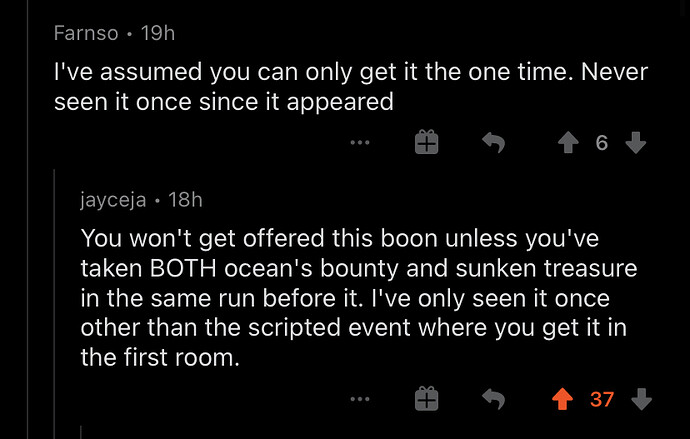Screen dimensions: 690x439
Task: Give an award to Farnso's comment
Action: pos(426,144)
